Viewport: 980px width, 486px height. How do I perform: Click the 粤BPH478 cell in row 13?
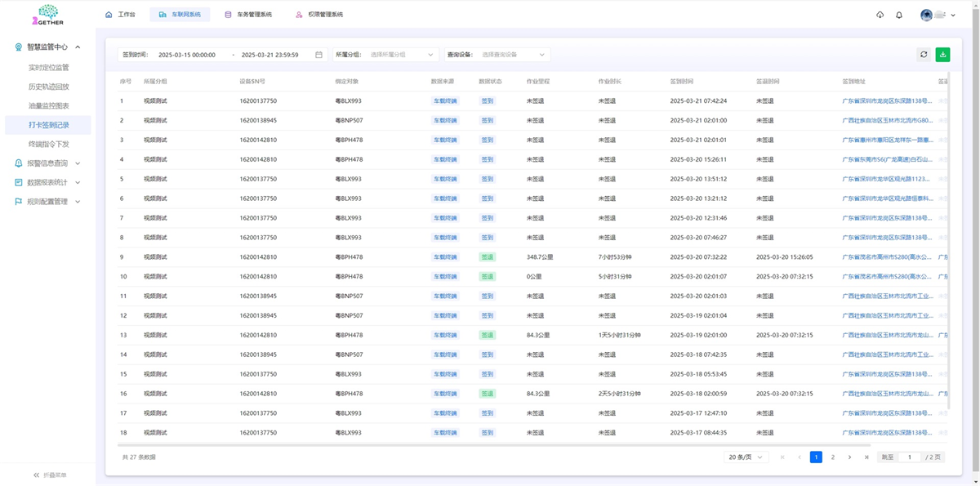pos(349,335)
